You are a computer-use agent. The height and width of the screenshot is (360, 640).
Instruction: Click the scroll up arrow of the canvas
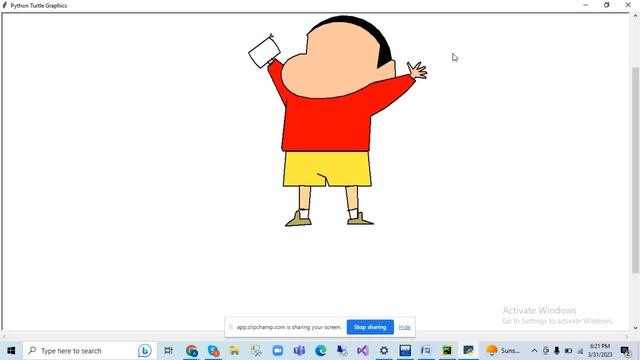tap(635, 16)
